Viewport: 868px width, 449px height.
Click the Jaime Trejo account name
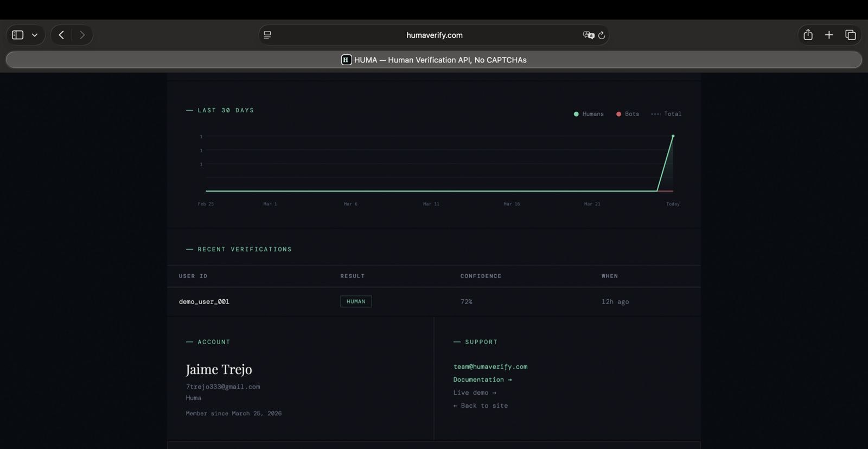coord(219,369)
